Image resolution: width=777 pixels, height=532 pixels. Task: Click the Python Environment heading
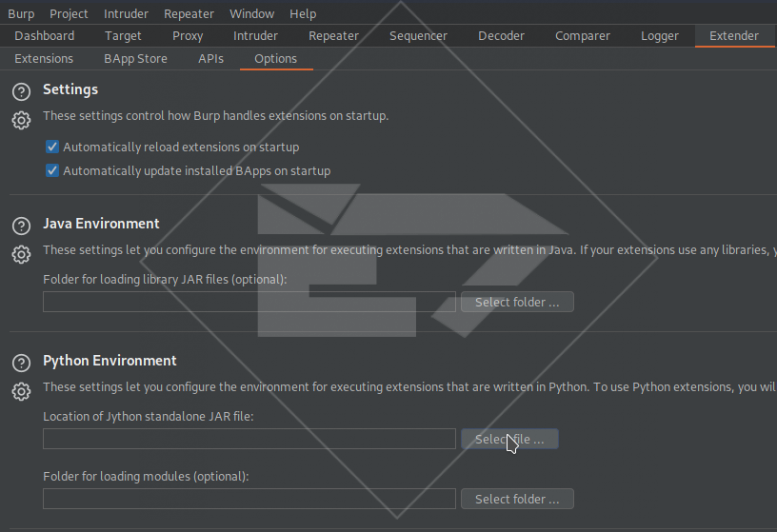pyautogui.click(x=110, y=361)
